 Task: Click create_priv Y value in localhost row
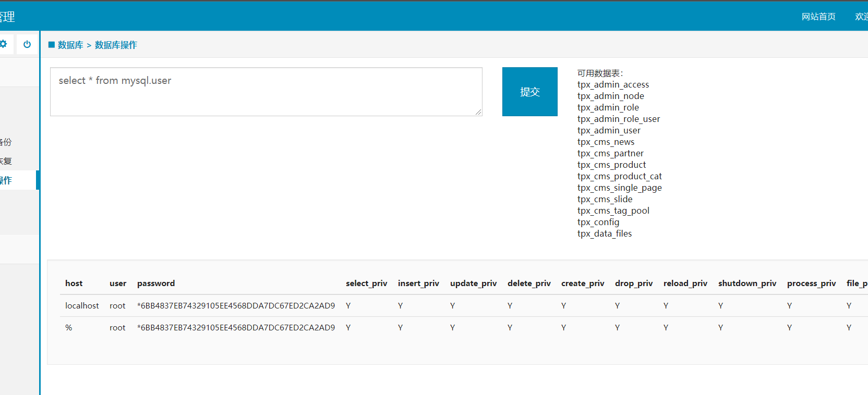coord(564,306)
